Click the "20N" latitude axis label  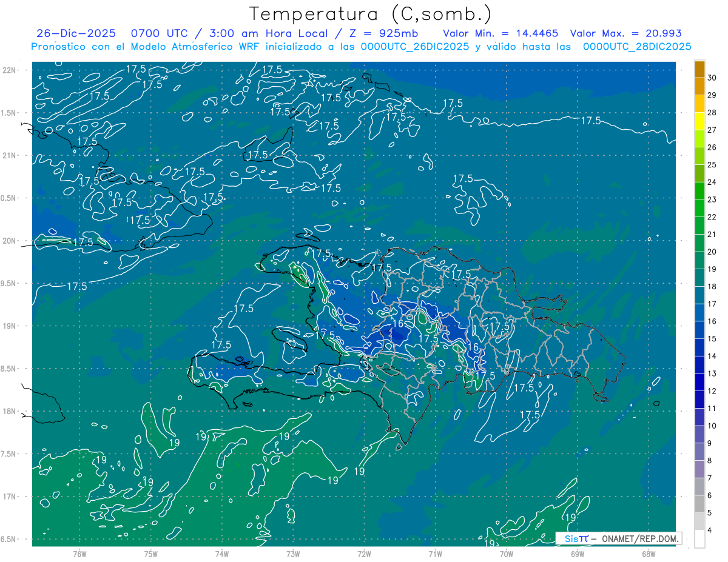tap(10, 241)
